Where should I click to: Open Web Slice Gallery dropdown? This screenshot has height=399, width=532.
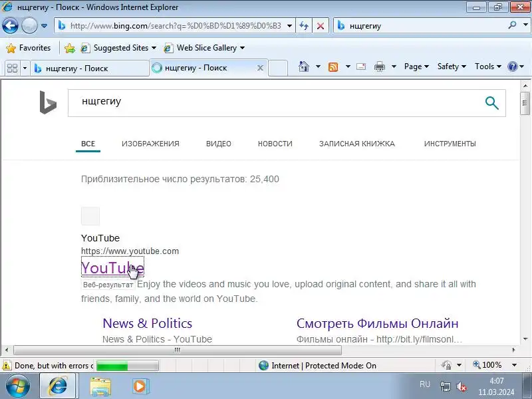pyautogui.click(x=204, y=48)
